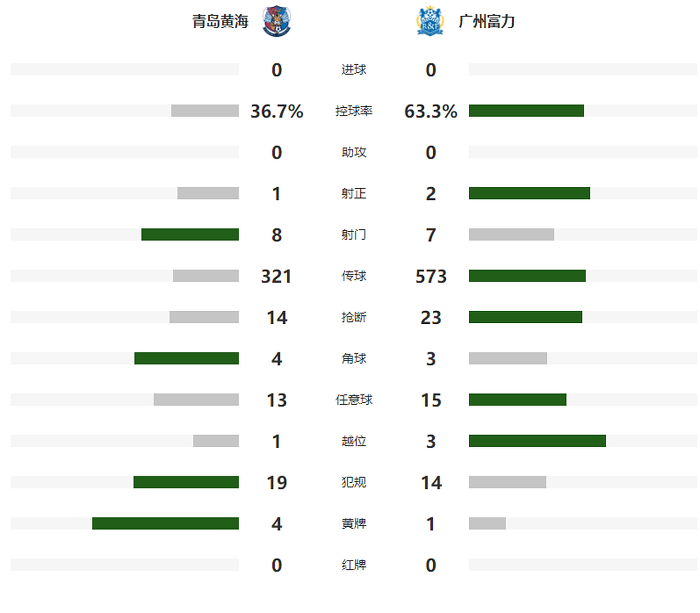Click the green offside bar showing 3
The image size is (700, 613).
(x=537, y=441)
